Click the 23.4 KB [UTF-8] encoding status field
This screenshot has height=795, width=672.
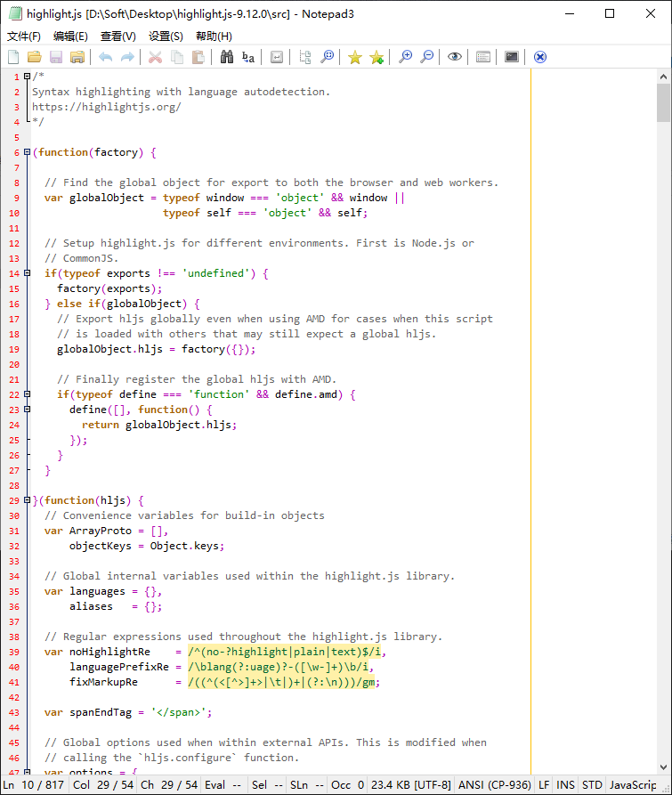[410, 785]
